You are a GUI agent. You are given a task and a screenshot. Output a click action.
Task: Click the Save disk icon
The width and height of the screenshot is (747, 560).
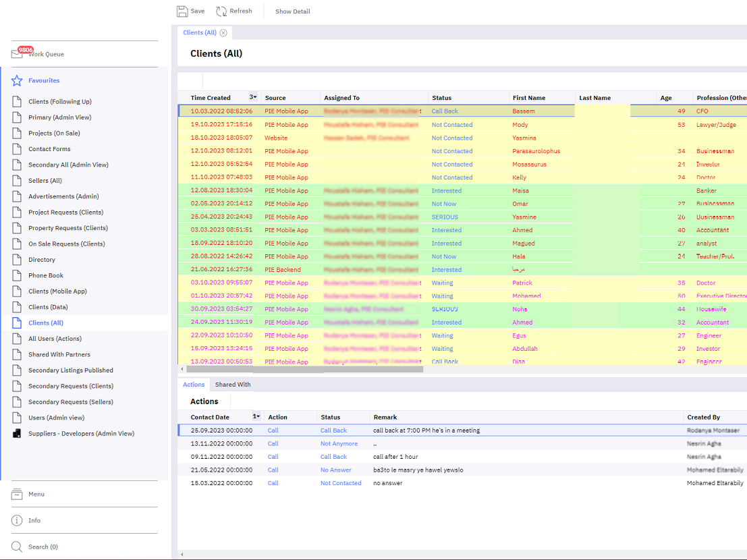(x=182, y=11)
